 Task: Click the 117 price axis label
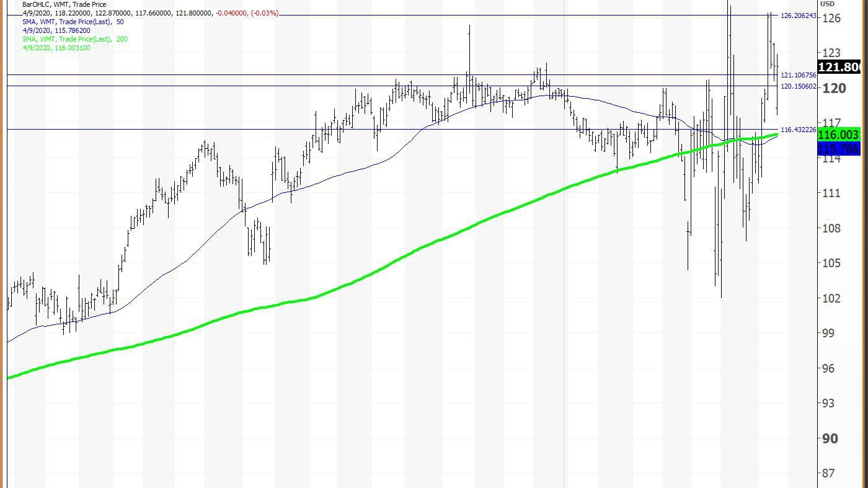[x=831, y=123]
